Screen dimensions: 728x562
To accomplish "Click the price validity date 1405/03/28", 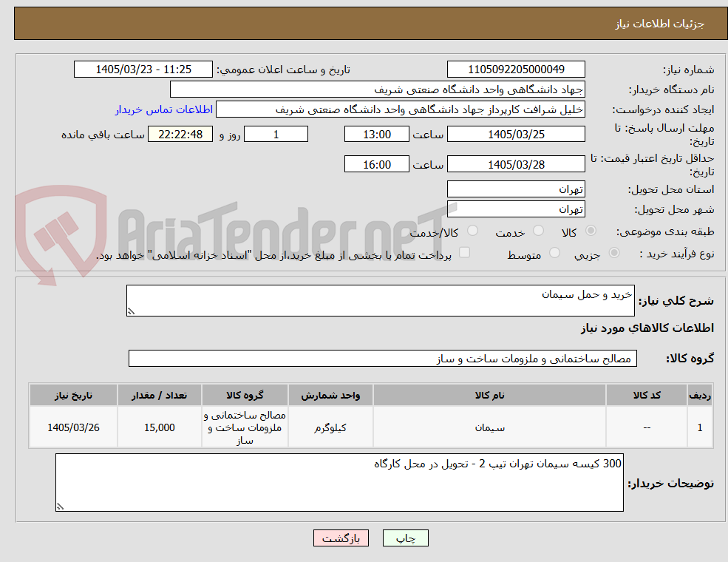I will (x=516, y=164).
